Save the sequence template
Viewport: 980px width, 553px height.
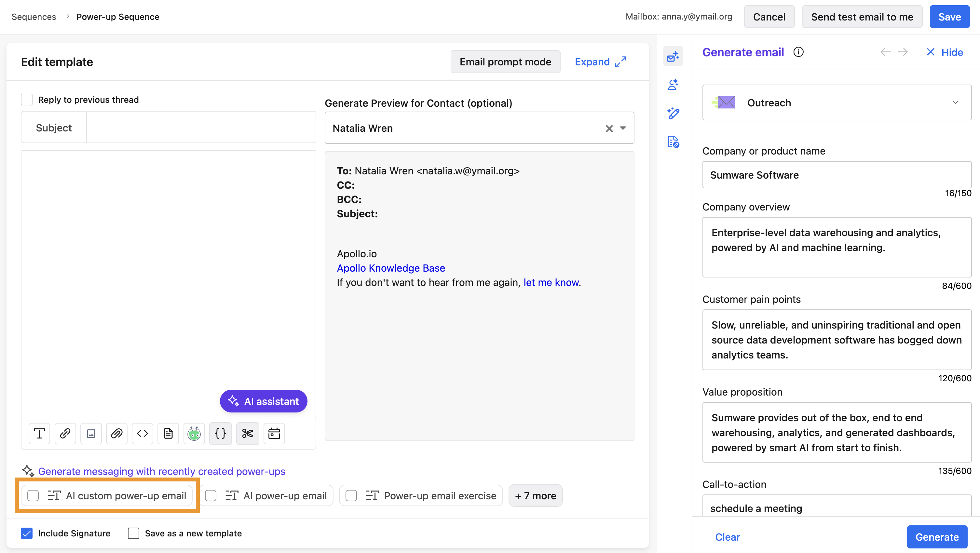(x=949, y=16)
